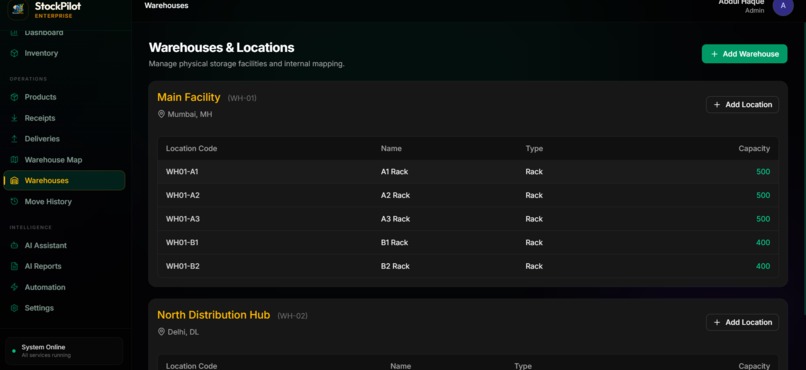Click Location Code header in Main Facility table
The width and height of the screenshot is (806, 370).
[191, 149]
